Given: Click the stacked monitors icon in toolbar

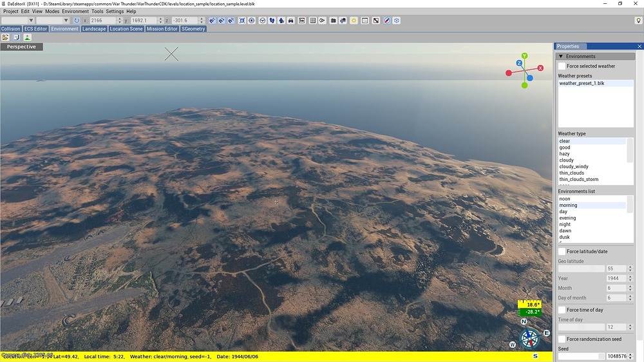Looking at the screenshot, I should [343, 20].
